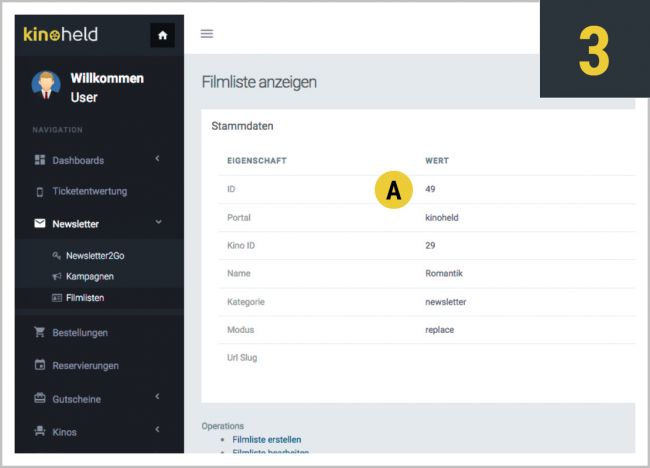Screen dimensions: 650x468
Task: Open Kampagnen submenu item
Action: click(90, 276)
